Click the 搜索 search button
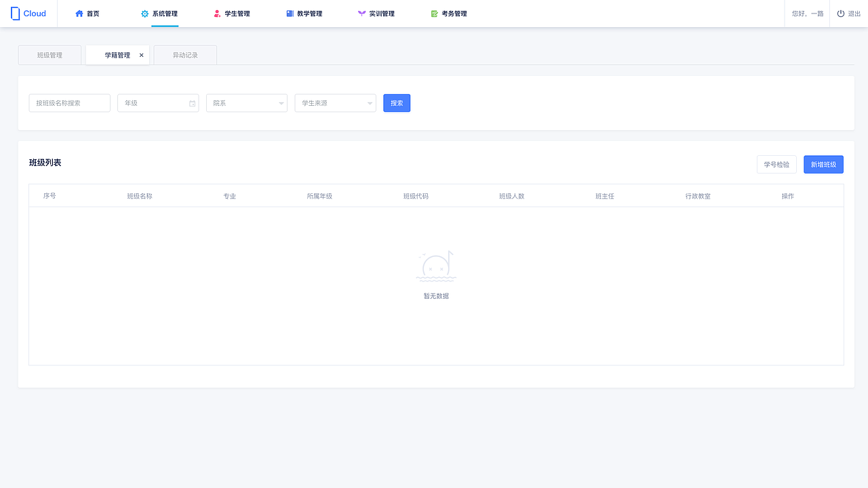868x488 pixels. 396,102
